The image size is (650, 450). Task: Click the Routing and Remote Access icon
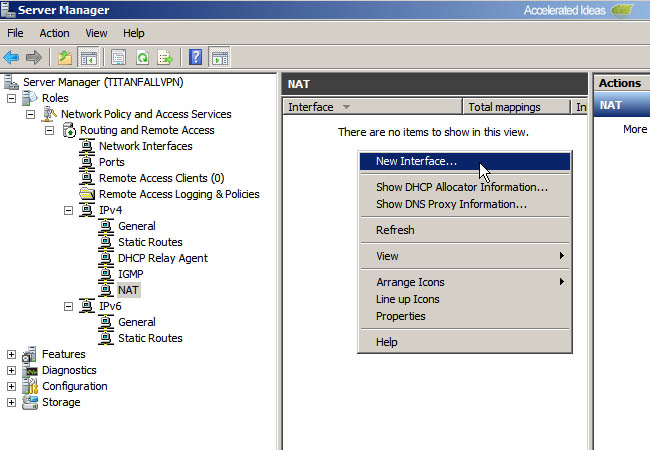coord(69,130)
